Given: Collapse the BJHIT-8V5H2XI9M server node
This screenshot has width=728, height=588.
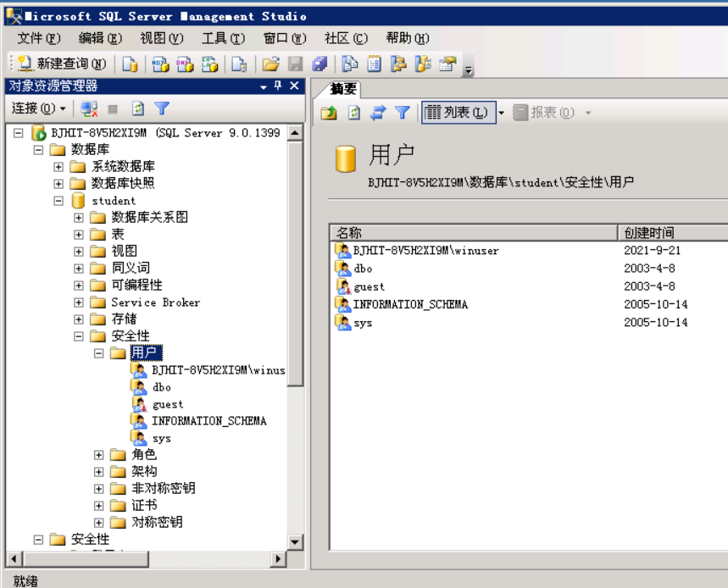Looking at the screenshot, I should click(18, 133).
